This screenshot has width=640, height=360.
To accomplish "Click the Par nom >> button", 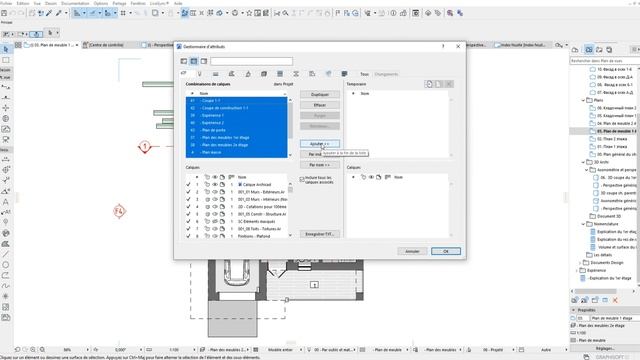I will pyautogui.click(x=320, y=165).
